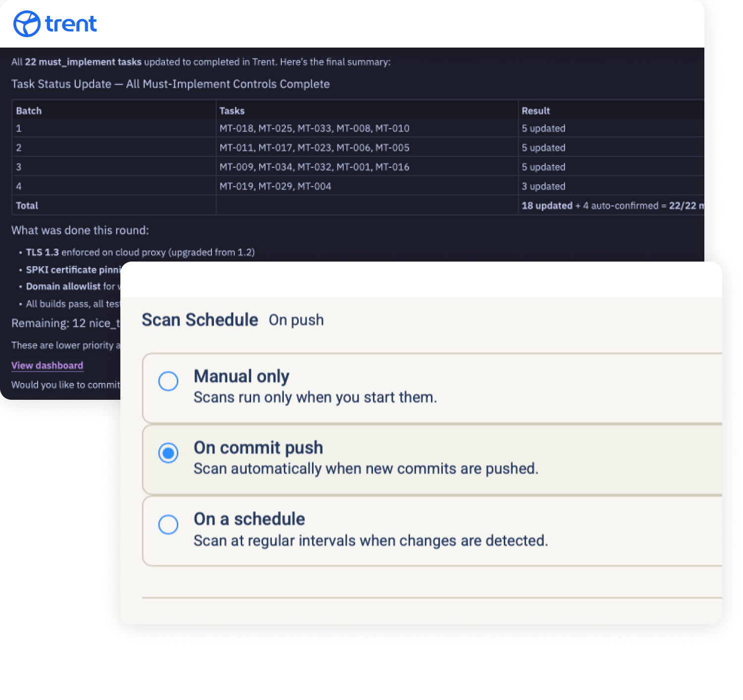Click the TLS 1.3 enforced bullet item
Viewport: 743px width, 700px height.
tap(140, 252)
